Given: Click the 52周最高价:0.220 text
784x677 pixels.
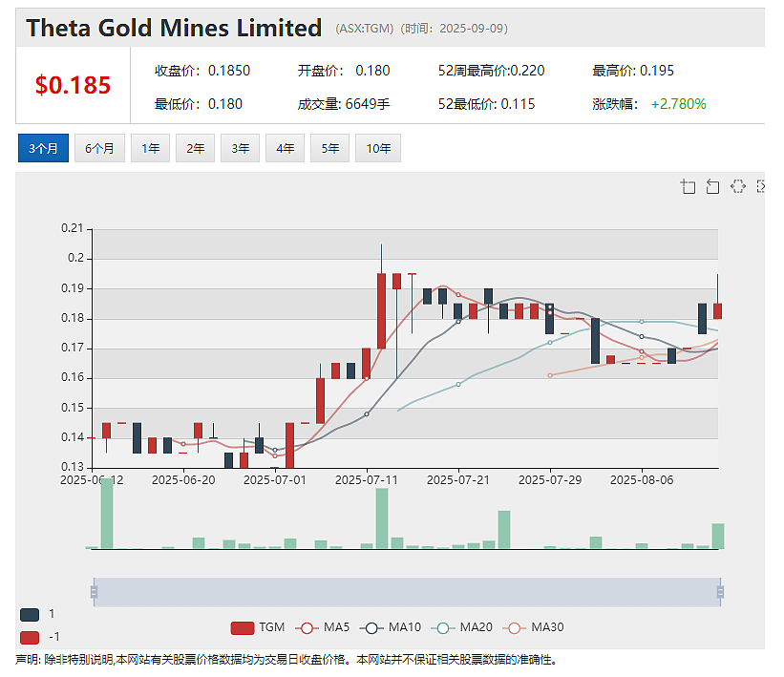Looking at the screenshot, I should point(492,71).
